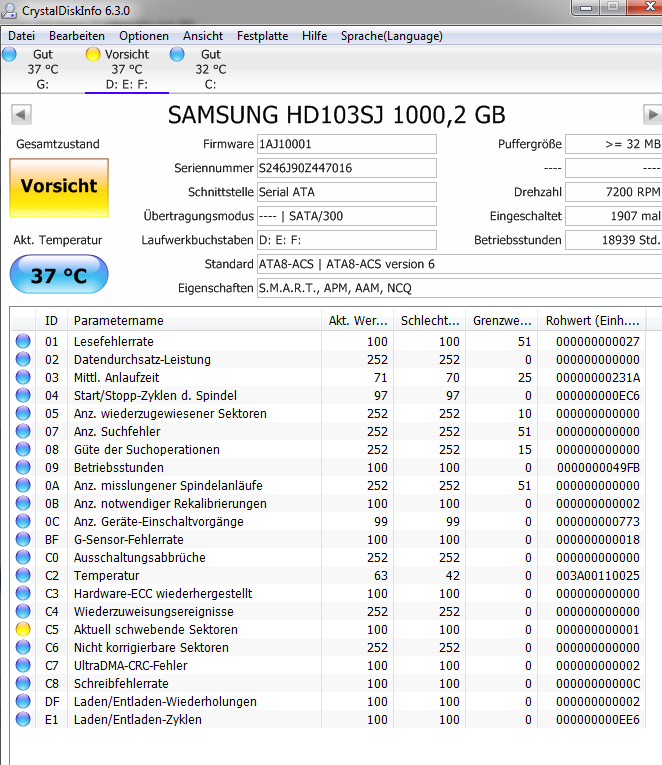The width and height of the screenshot is (662, 765).
Task: Click status icon of Anz. Geräte-Einschaltvorgänge
Action: [x=23, y=521]
